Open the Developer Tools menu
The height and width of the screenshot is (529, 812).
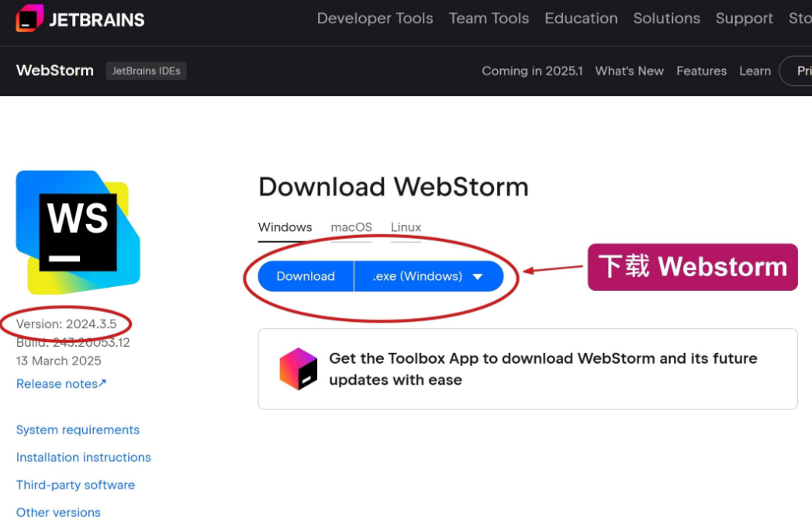click(x=375, y=18)
